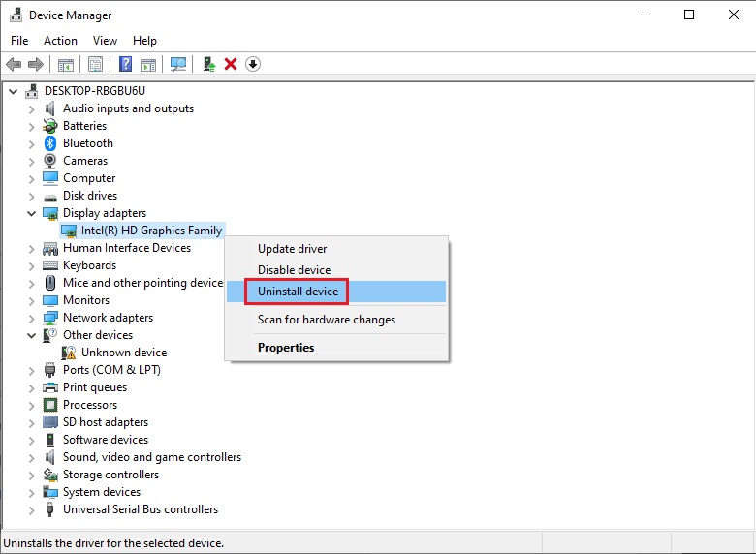Screen dimensions: 756x554
Task: Click 'Uninstalls the driver' status bar text
Action: click(x=113, y=543)
